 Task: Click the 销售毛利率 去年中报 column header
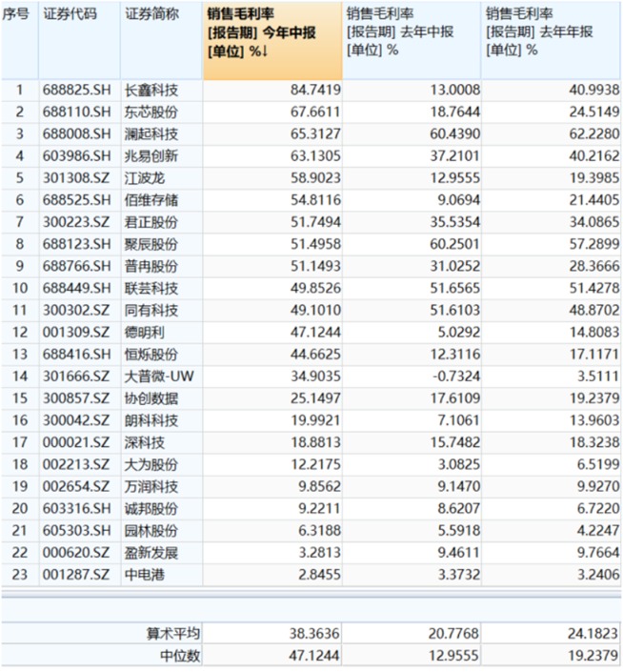(412, 40)
